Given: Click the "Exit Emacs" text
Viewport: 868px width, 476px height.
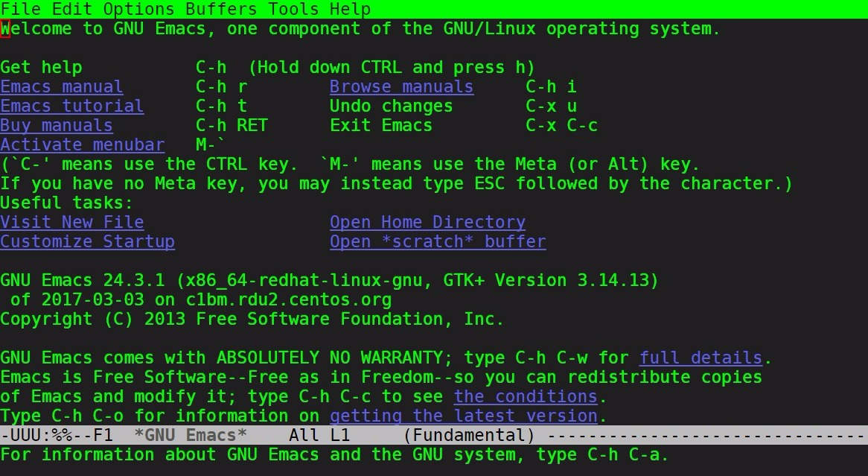Looking at the screenshot, I should (x=381, y=126).
